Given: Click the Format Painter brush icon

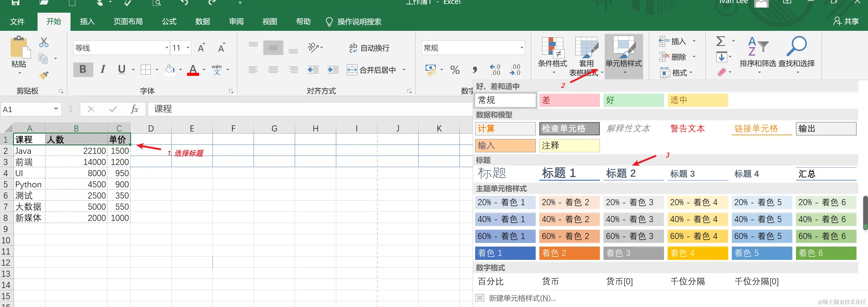Looking at the screenshot, I should pyautogui.click(x=44, y=75).
